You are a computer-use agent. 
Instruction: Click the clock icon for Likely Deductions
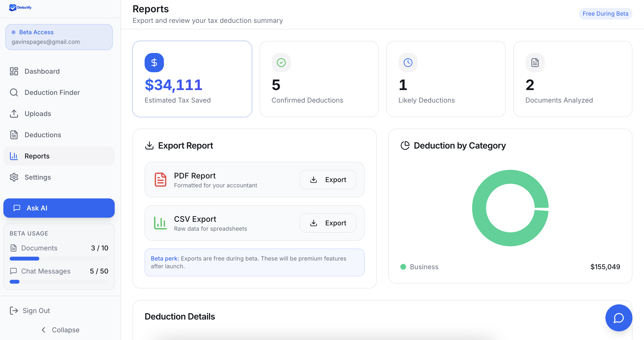pos(408,62)
